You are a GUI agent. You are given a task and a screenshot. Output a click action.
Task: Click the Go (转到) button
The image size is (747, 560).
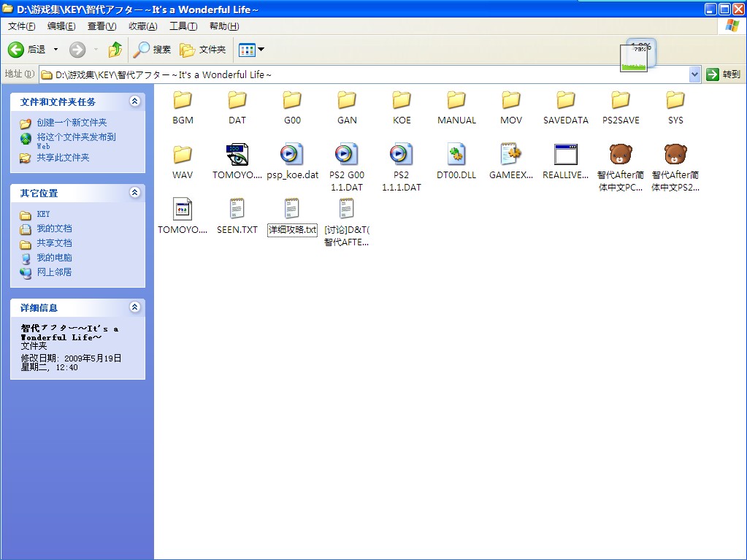tap(723, 74)
